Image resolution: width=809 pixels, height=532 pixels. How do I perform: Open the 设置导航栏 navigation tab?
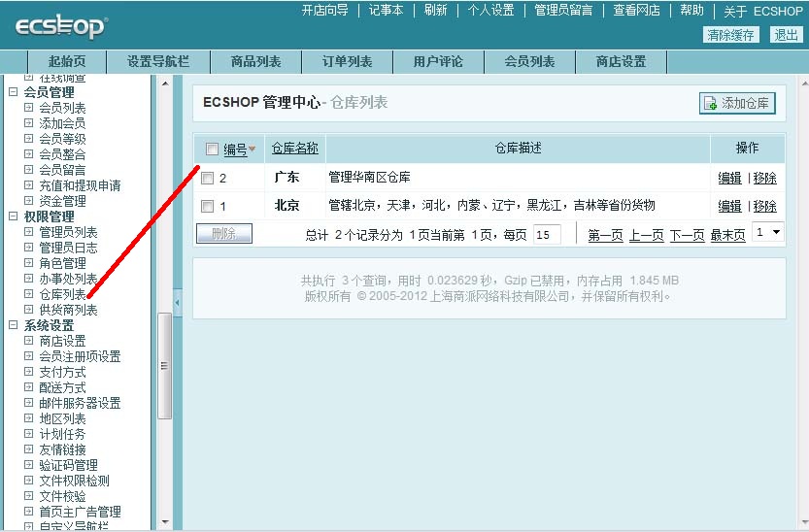pos(158,62)
